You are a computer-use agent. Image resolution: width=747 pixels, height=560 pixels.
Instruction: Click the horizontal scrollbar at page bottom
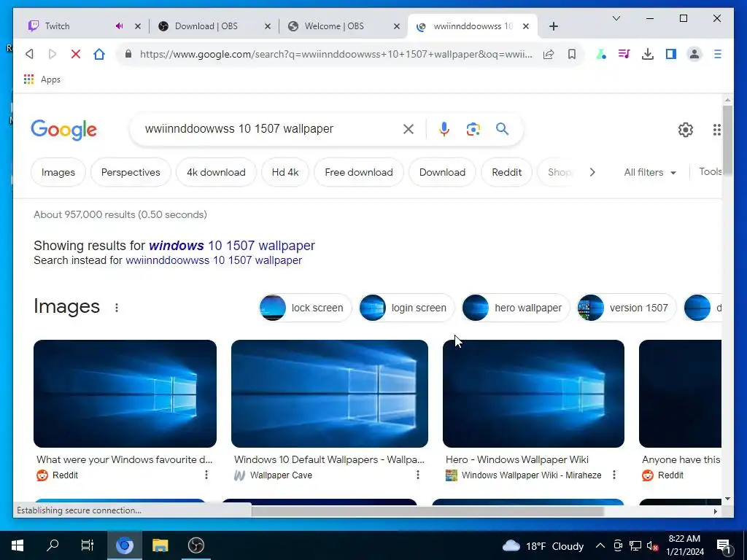(x=427, y=511)
